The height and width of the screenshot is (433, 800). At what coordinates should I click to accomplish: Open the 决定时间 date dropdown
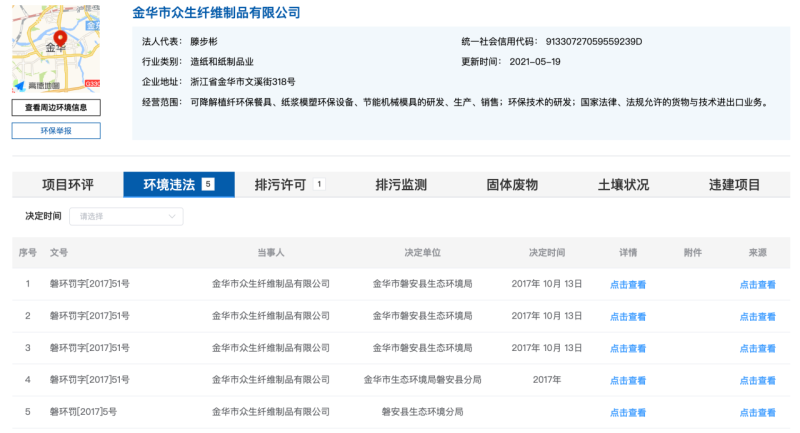(131, 216)
